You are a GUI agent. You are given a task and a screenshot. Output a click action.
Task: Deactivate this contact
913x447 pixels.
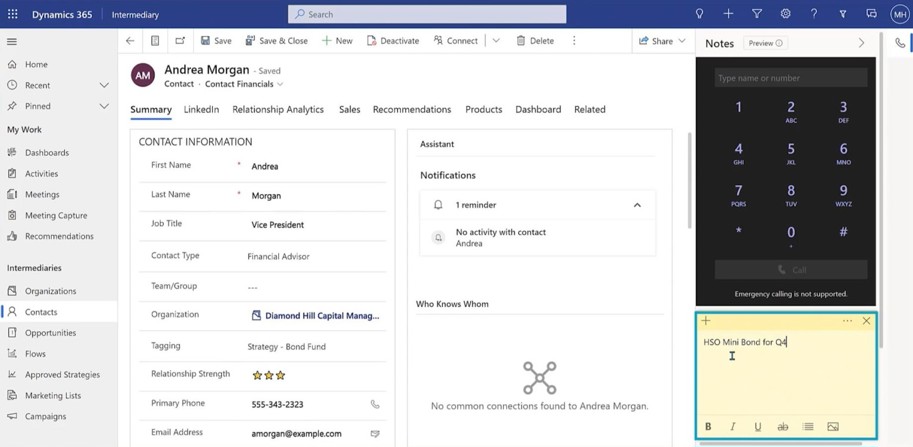(393, 41)
